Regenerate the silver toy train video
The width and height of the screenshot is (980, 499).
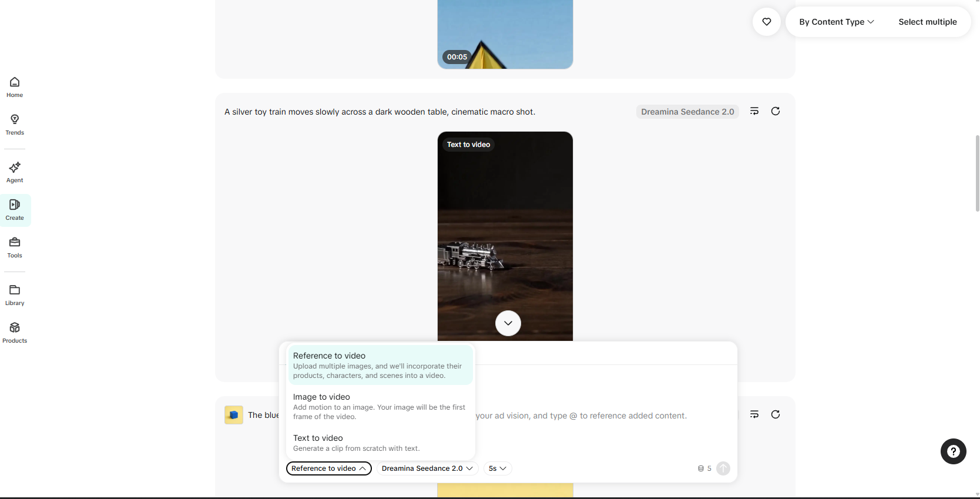coord(776,111)
